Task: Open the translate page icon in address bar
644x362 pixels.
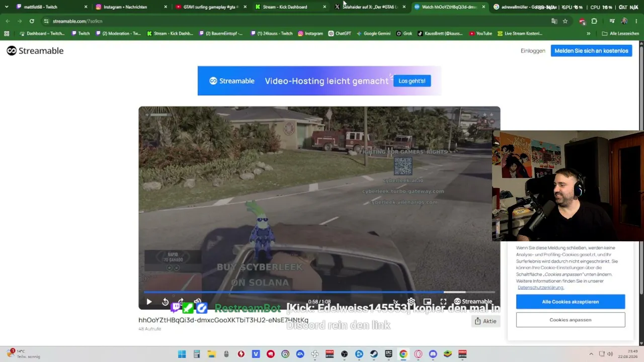Action: pyautogui.click(x=554, y=21)
